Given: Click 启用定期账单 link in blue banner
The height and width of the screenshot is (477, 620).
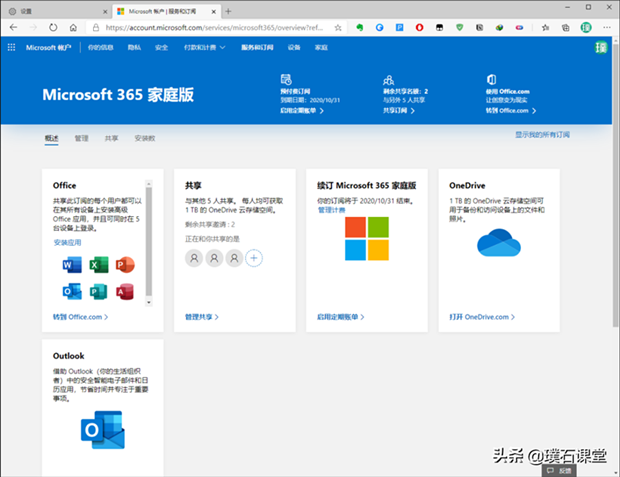Looking at the screenshot, I should [302, 111].
